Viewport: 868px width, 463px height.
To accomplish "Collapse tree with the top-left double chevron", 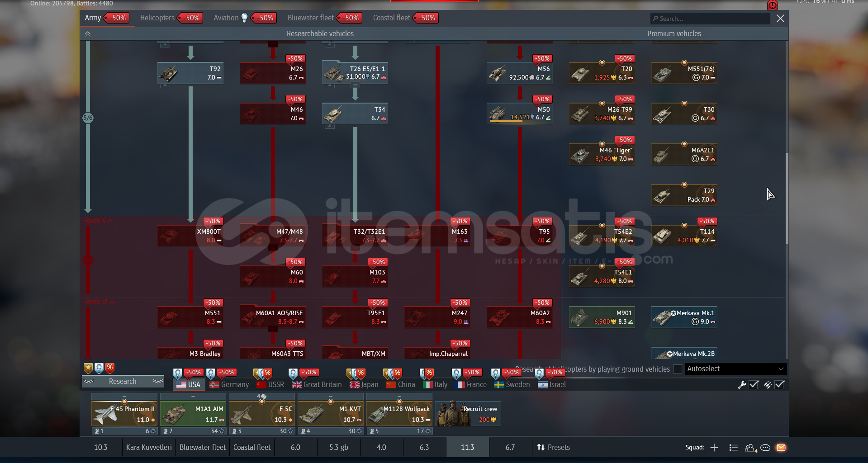I will (x=88, y=34).
